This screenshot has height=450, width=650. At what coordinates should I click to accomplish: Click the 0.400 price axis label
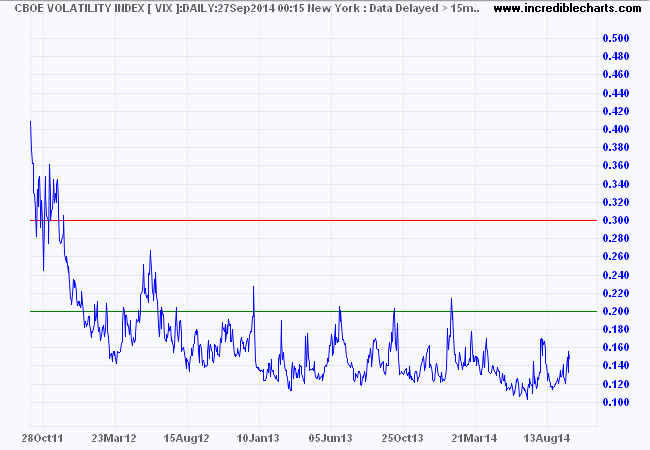616,129
